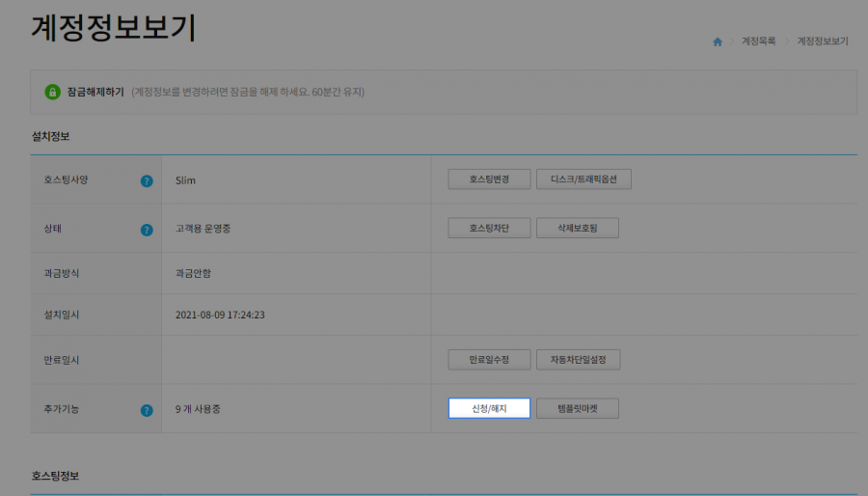The width and height of the screenshot is (868, 496).
Task: Open the 자동차단일설정 button
Action: 578,360
